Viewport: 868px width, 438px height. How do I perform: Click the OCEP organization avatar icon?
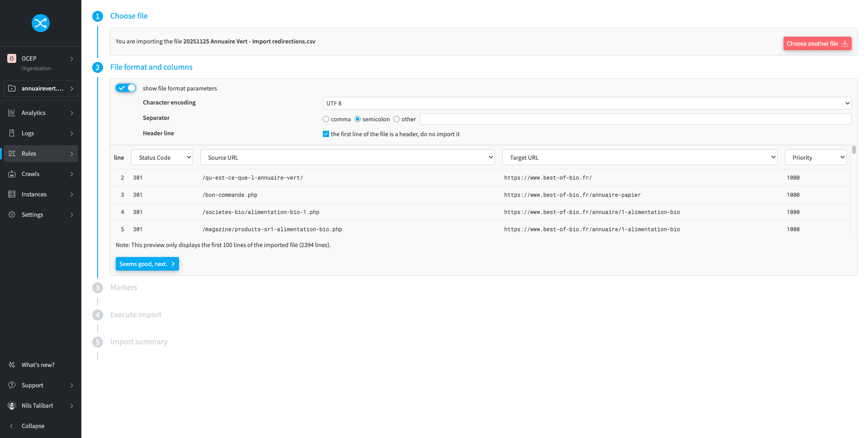point(12,58)
